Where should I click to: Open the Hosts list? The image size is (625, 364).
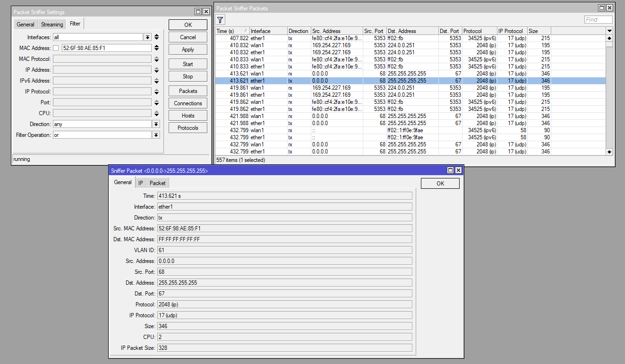coord(188,115)
